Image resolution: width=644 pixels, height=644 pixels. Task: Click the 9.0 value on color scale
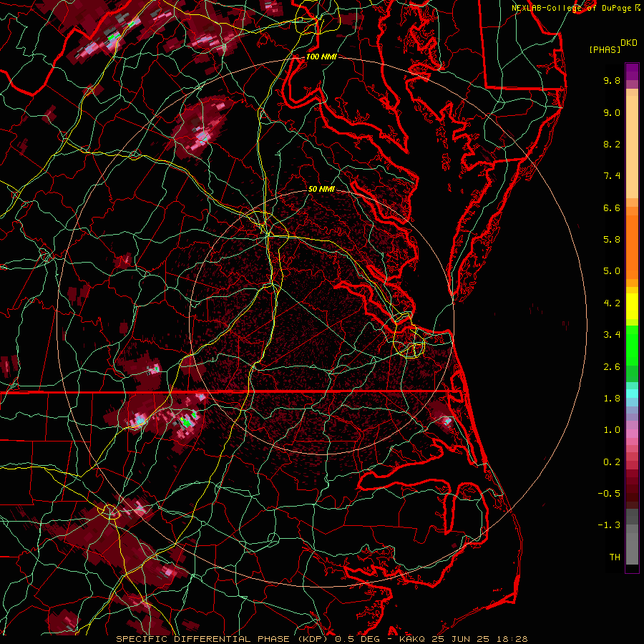pyautogui.click(x=612, y=112)
